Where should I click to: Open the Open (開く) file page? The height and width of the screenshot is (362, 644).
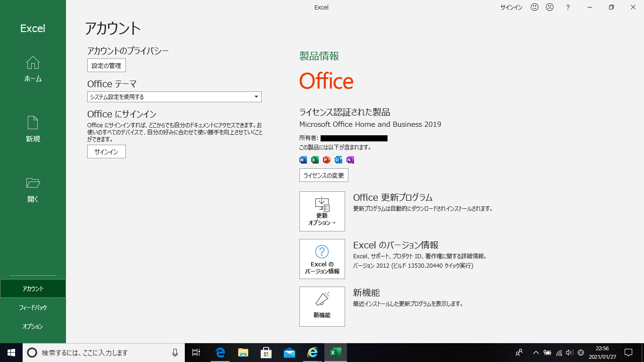33,189
